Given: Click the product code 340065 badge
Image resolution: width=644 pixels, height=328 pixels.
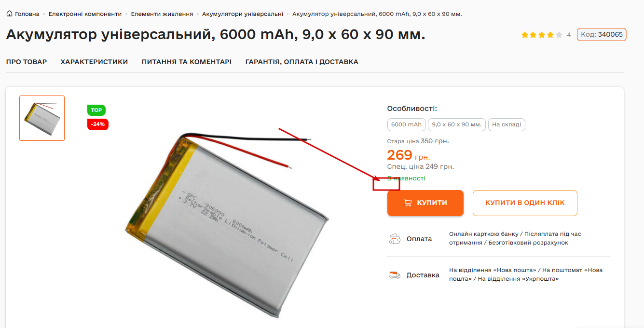Looking at the screenshot, I should pyautogui.click(x=602, y=35).
